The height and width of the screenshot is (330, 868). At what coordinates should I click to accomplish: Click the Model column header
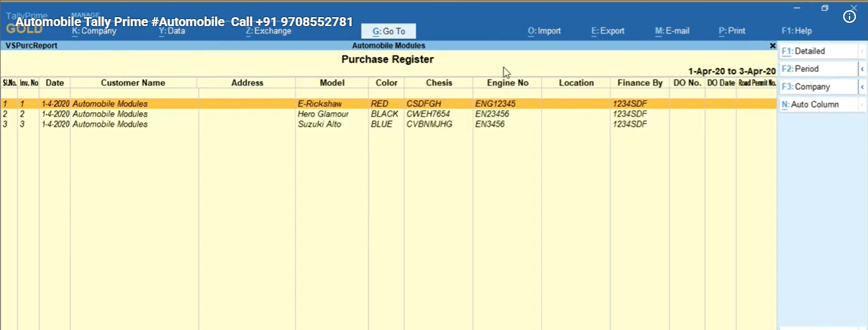(x=332, y=83)
